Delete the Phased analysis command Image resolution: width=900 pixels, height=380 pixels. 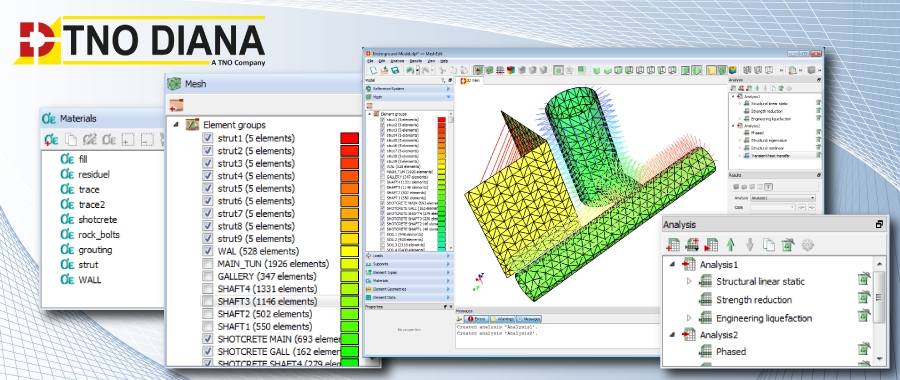point(864,350)
